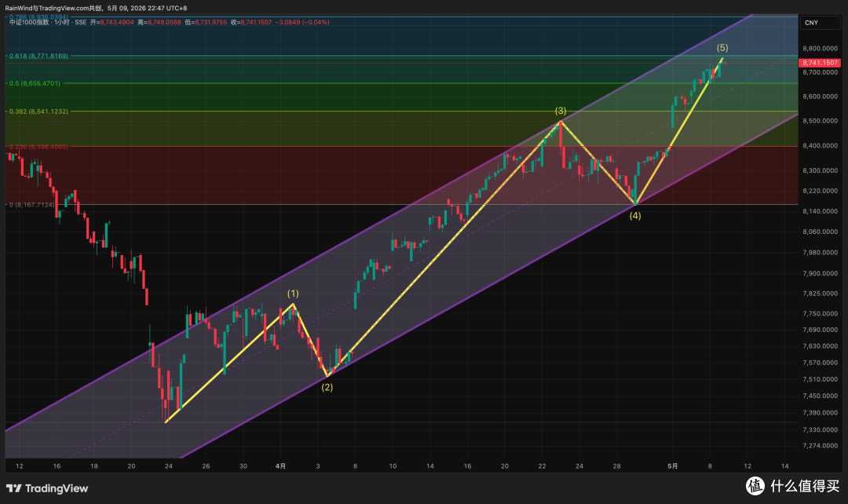Screen dimensions: 848x504
Task: Click the 7,980.0000 price axis label
Action: 820,253
